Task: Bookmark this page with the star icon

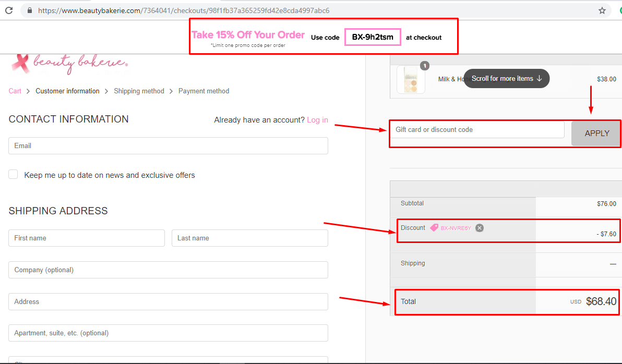Action: (x=602, y=10)
